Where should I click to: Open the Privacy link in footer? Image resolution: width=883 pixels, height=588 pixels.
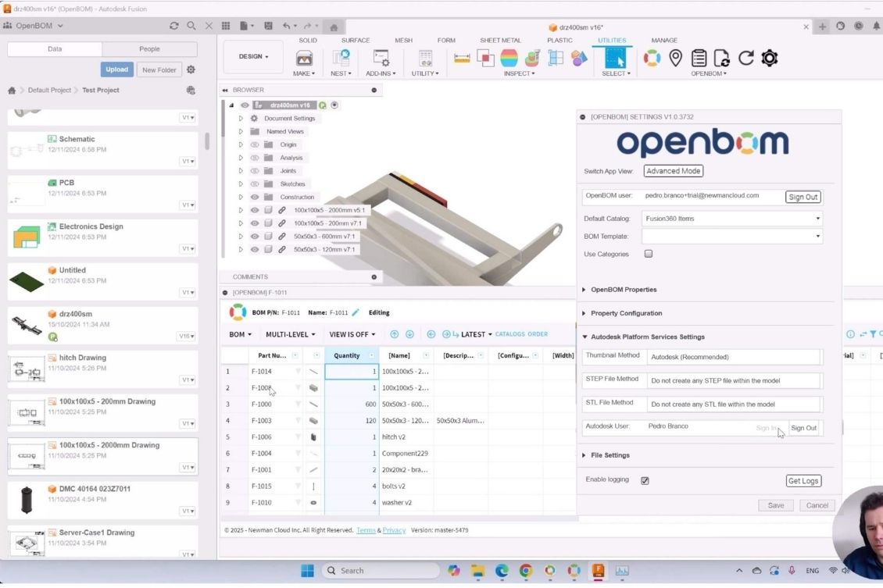point(394,531)
